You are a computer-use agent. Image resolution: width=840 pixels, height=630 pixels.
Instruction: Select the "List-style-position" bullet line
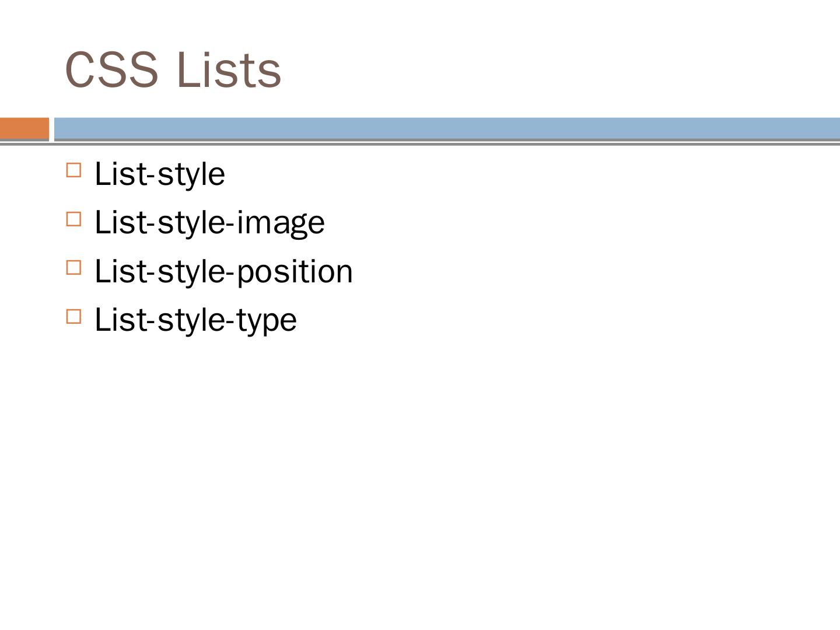pyautogui.click(x=223, y=271)
